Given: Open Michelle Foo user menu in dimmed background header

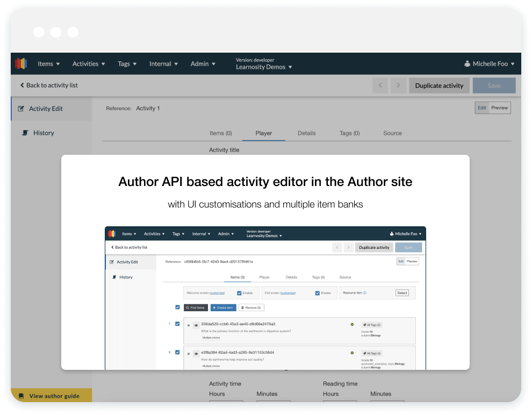Looking at the screenshot, I should [489, 63].
